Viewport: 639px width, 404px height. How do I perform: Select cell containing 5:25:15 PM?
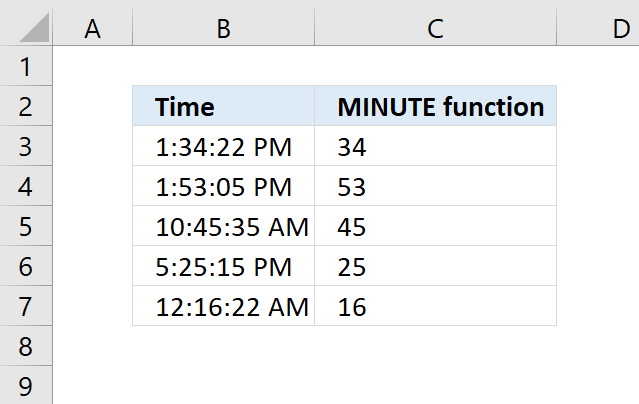(223, 266)
